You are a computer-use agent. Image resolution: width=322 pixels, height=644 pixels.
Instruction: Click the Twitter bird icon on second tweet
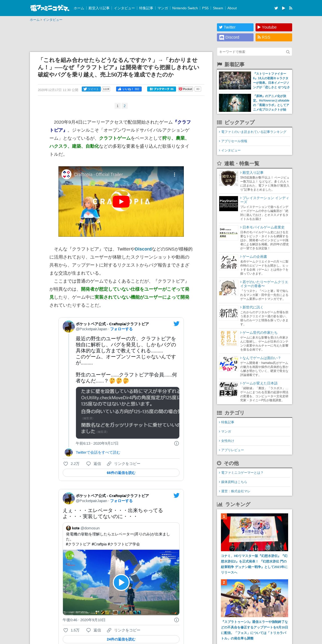177,495
